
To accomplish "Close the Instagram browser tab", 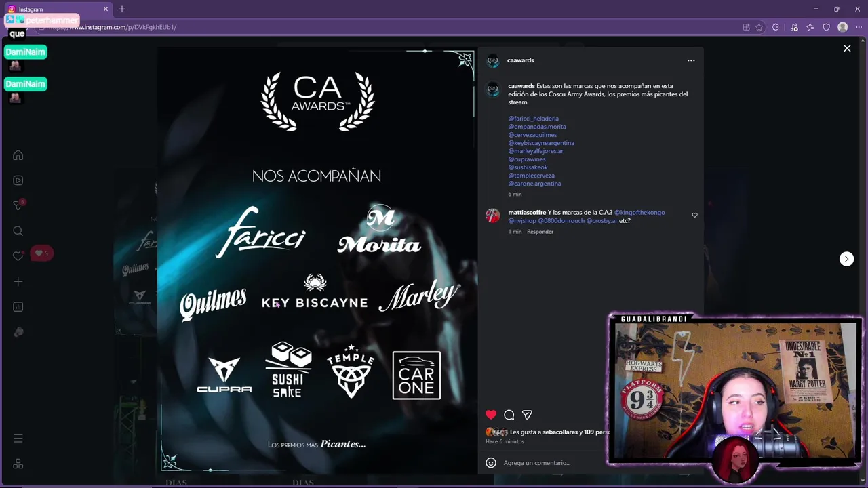I will click(106, 9).
